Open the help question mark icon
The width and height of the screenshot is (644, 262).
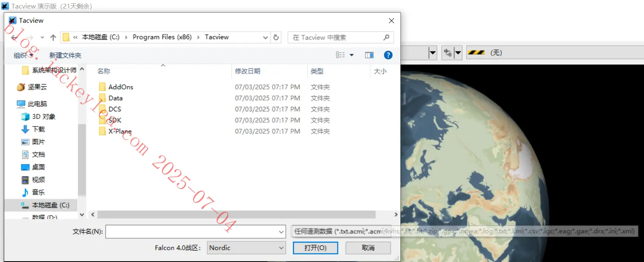[x=388, y=55]
